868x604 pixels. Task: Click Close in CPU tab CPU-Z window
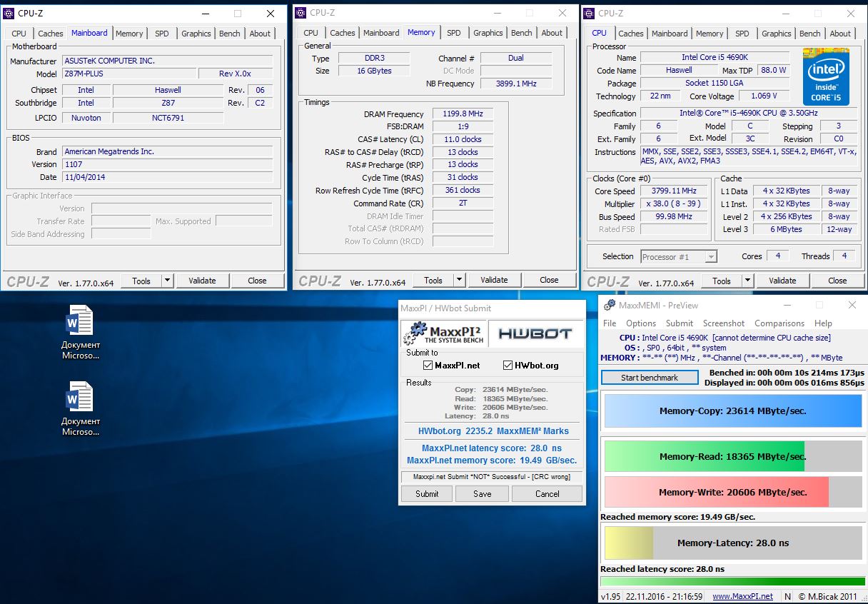tap(837, 281)
